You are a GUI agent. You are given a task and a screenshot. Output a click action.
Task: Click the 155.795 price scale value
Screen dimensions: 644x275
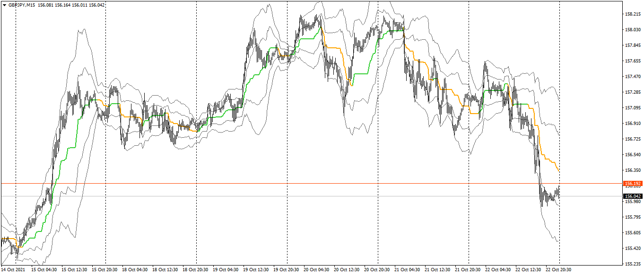(x=633, y=217)
